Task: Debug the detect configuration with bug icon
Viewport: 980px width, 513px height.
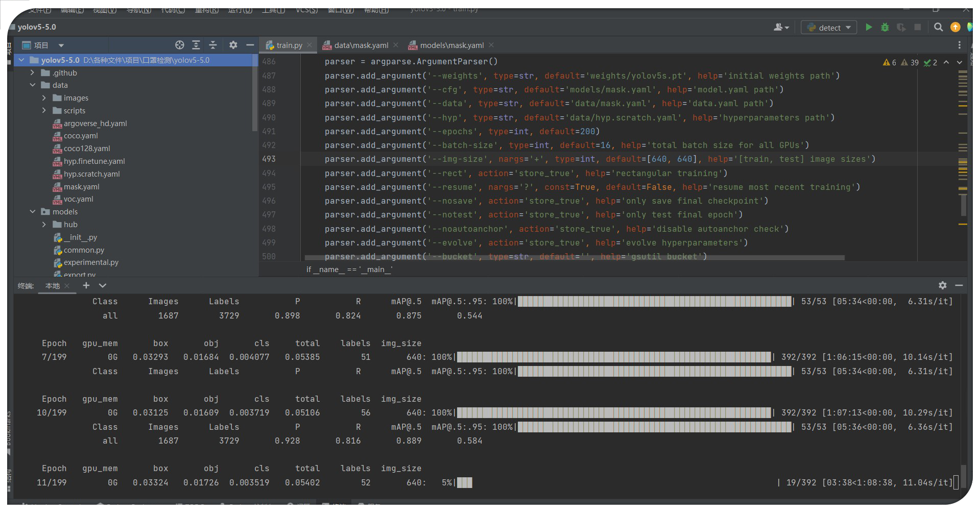Action: tap(885, 28)
